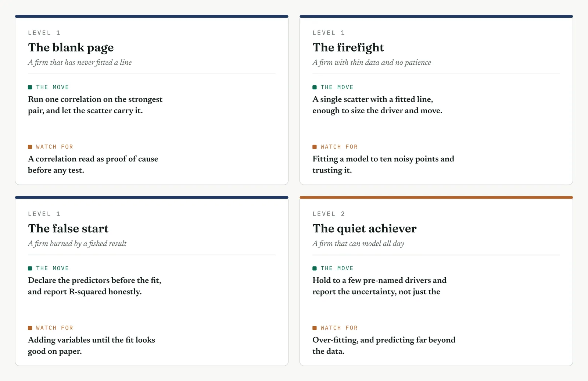Click the orange top bar of Level 2 card

coord(436,197)
